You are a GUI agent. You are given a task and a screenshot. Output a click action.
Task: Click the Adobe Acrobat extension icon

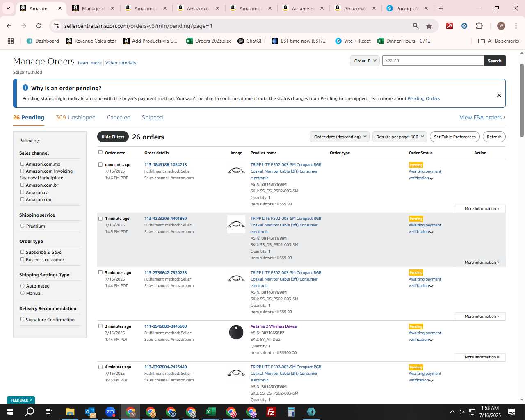point(450,26)
